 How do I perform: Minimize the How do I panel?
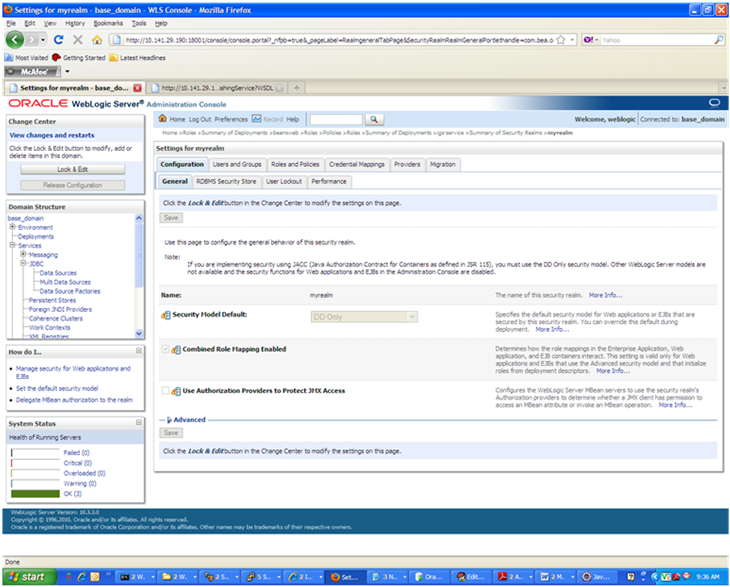click(139, 351)
